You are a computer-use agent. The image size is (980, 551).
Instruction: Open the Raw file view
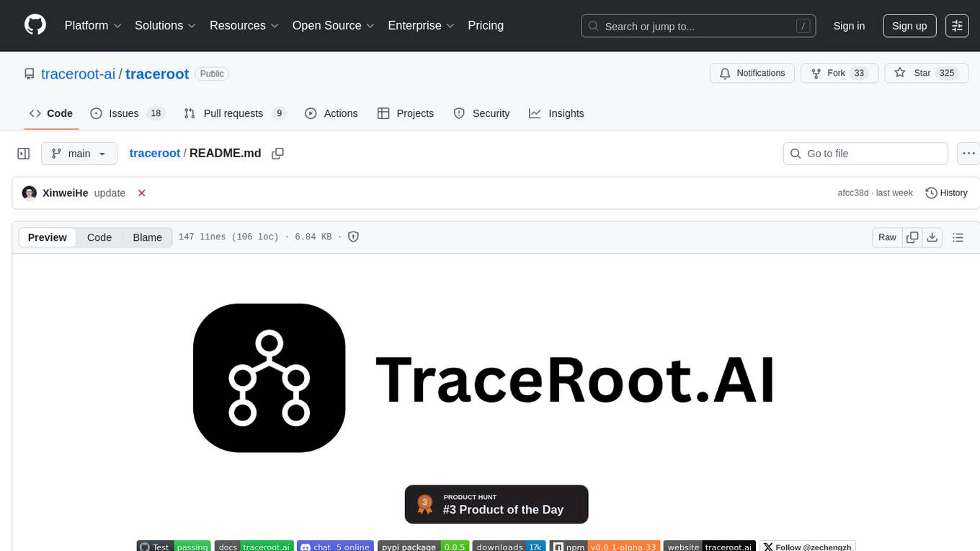pyautogui.click(x=887, y=237)
